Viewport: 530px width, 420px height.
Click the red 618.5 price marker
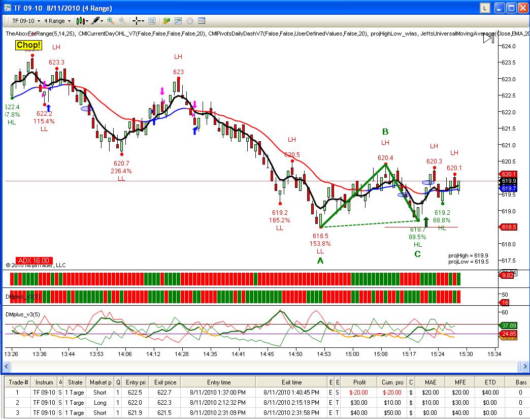click(x=508, y=227)
